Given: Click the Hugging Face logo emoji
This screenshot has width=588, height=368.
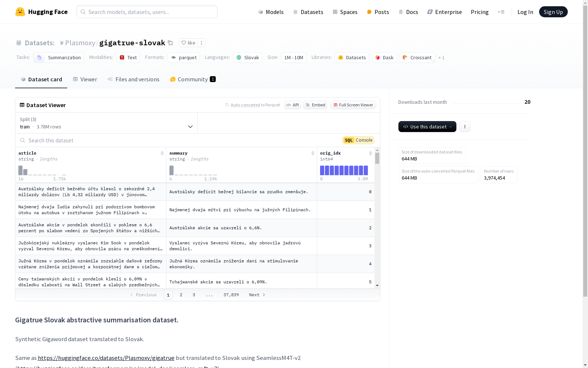Looking at the screenshot, I should (x=20, y=12).
